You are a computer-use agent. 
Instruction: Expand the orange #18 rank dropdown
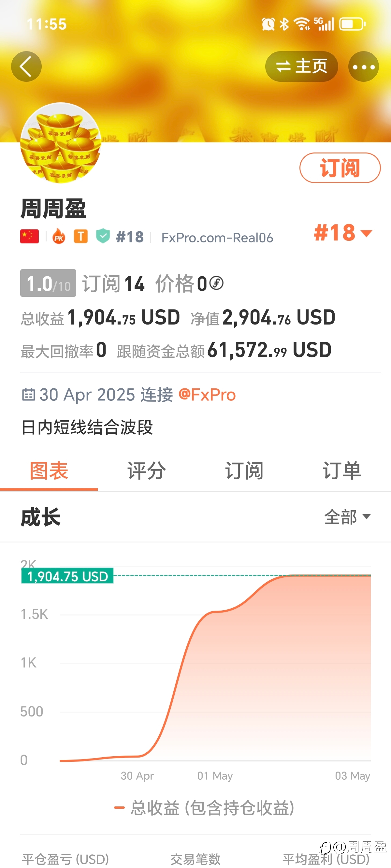(343, 233)
